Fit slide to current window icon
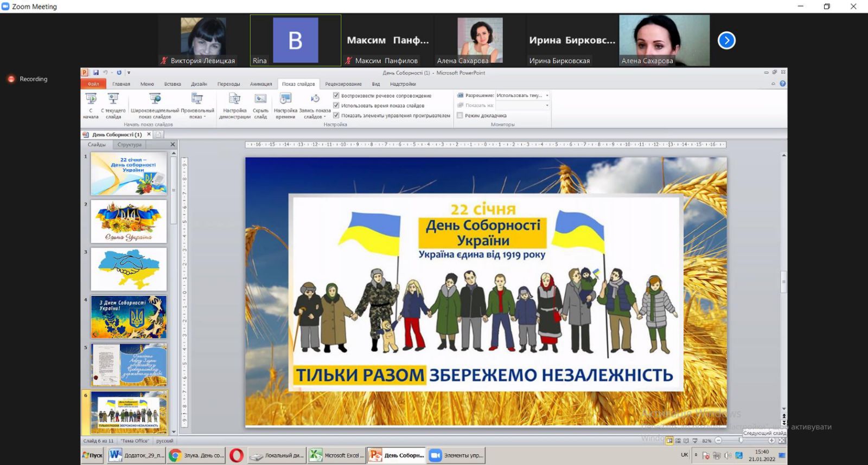868x465 pixels. tap(782, 441)
